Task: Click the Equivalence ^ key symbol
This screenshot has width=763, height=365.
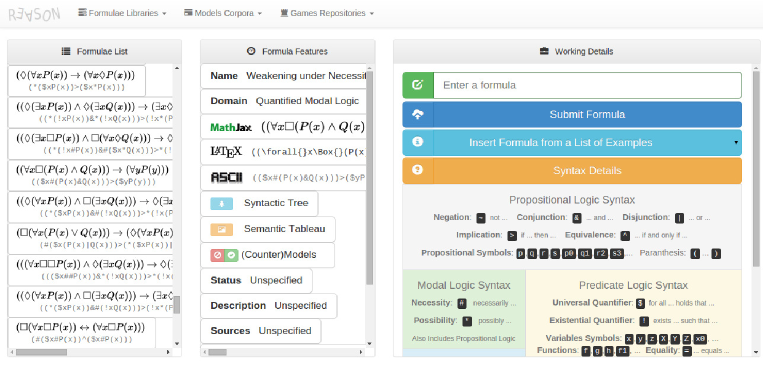Action: [626, 236]
